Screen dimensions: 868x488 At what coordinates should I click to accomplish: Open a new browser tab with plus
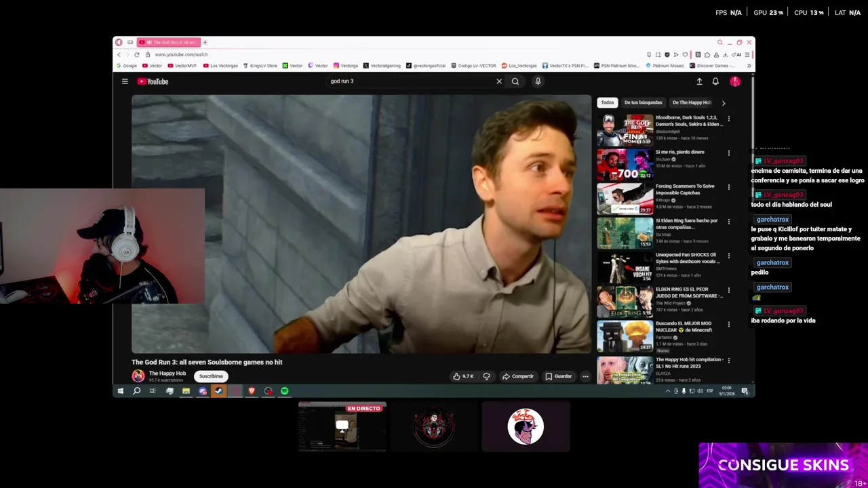coord(205,42)
